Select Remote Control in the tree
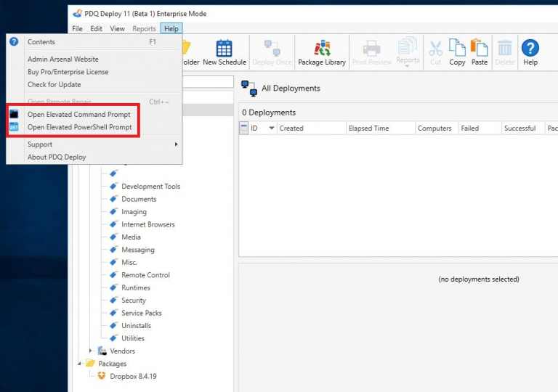Image resolution: width=558 pixels, height=392 pixels. (145, 275)
